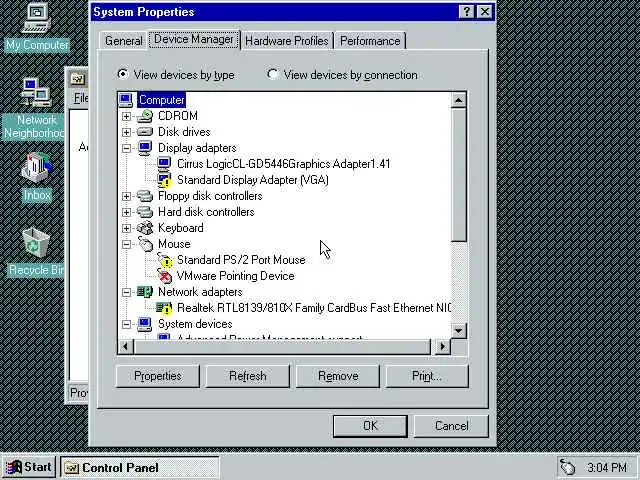Click the System devices category icon

click(x=144, y=324)
